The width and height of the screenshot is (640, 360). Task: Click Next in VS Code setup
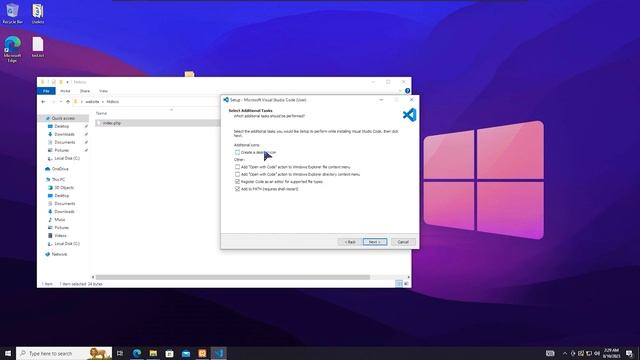click(x=375, y=242)
